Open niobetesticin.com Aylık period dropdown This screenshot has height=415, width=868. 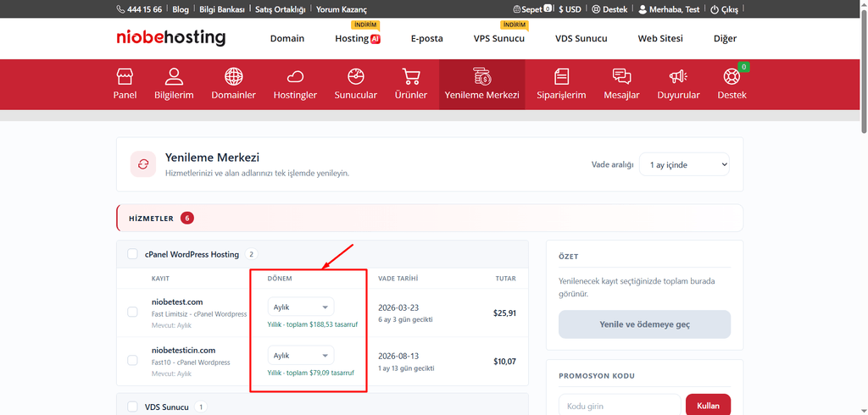pos(301,355)
